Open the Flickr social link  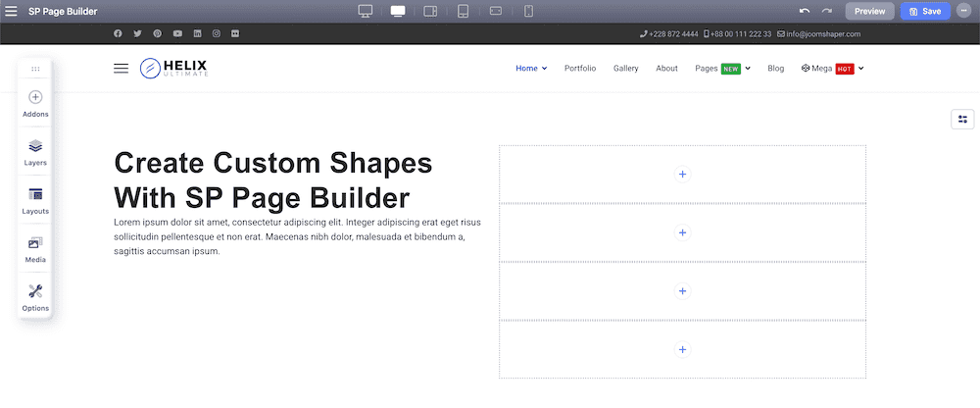pyautogui.click(x=235, y=33)
